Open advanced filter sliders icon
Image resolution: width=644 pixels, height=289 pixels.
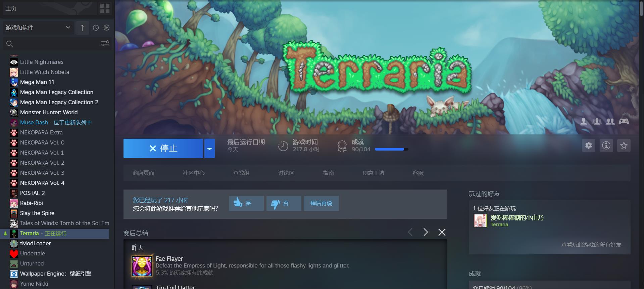tap(105, 43)
